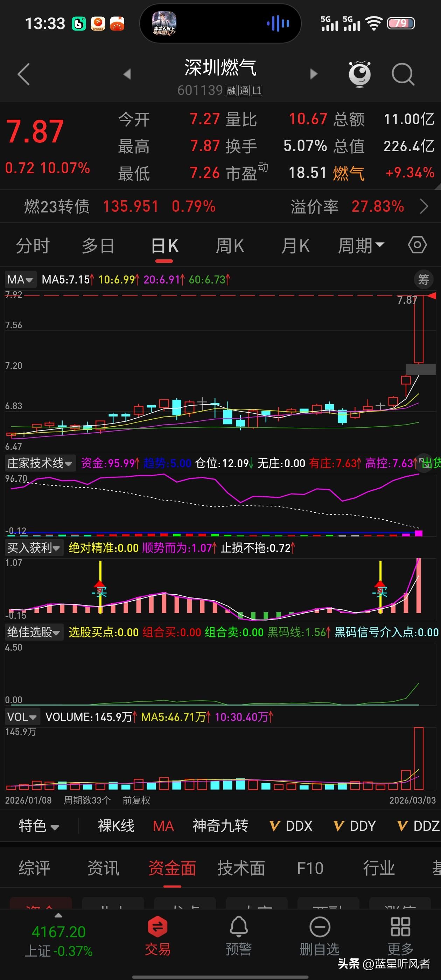The height and width of the screenshot is (980, 441).
Task: Tap the 总额 11.00亿 value
Action: coord(409,119)
